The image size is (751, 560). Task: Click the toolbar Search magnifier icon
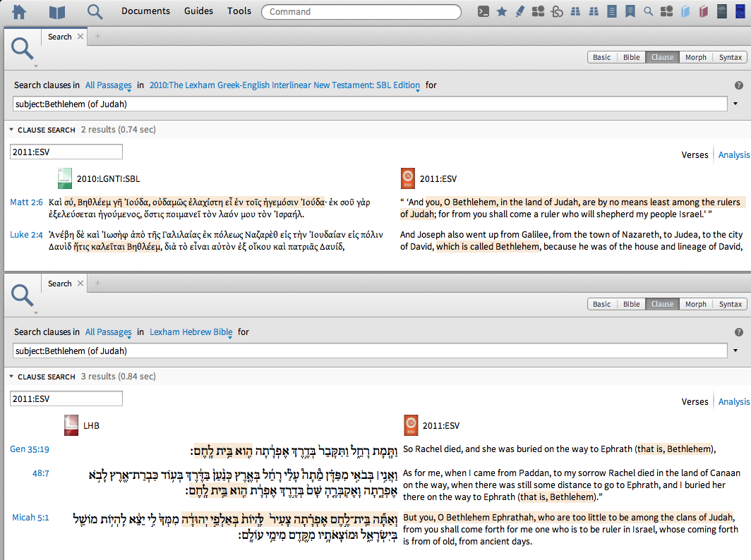(95, 11)
